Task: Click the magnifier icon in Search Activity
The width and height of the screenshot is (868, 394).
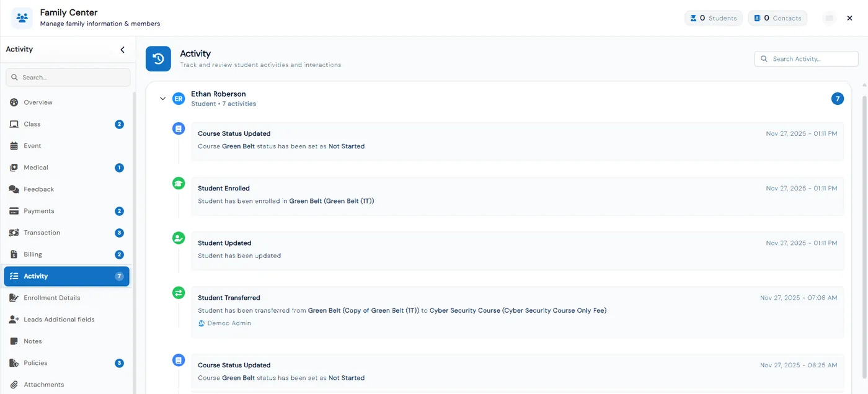Action: tap(764, 59)
